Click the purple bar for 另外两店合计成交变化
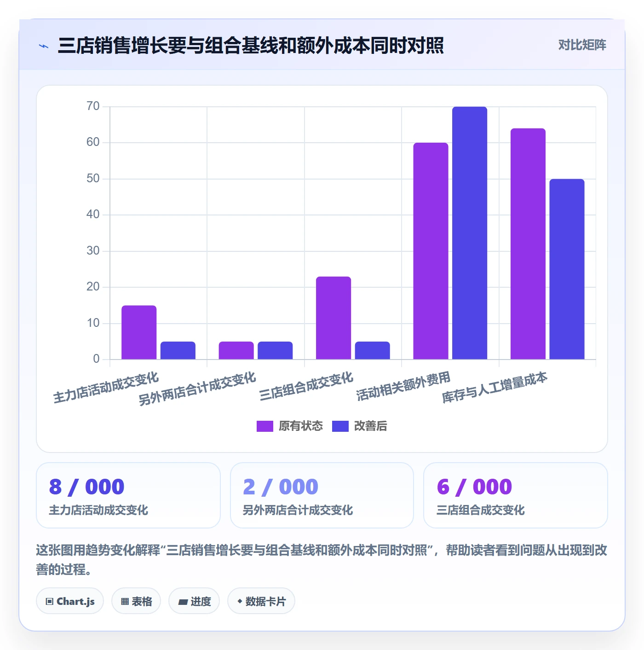 [x=236, y=350]
